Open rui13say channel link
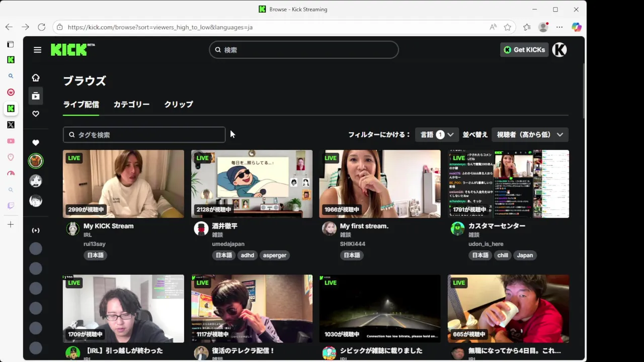 click(x=95, y=244)
